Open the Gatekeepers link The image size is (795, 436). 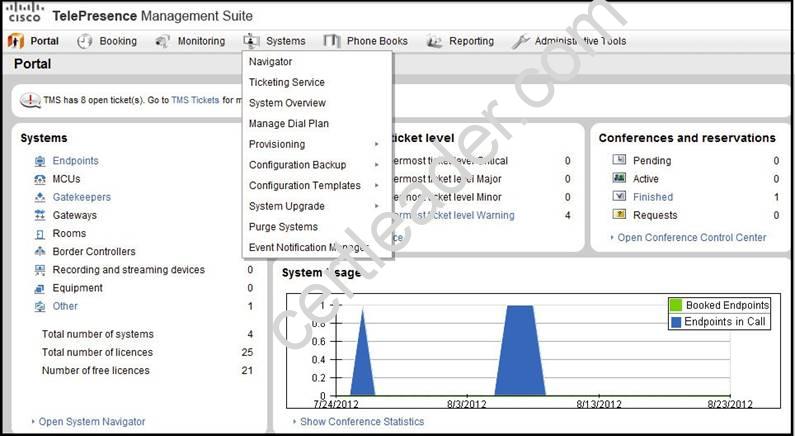[82, 197]
